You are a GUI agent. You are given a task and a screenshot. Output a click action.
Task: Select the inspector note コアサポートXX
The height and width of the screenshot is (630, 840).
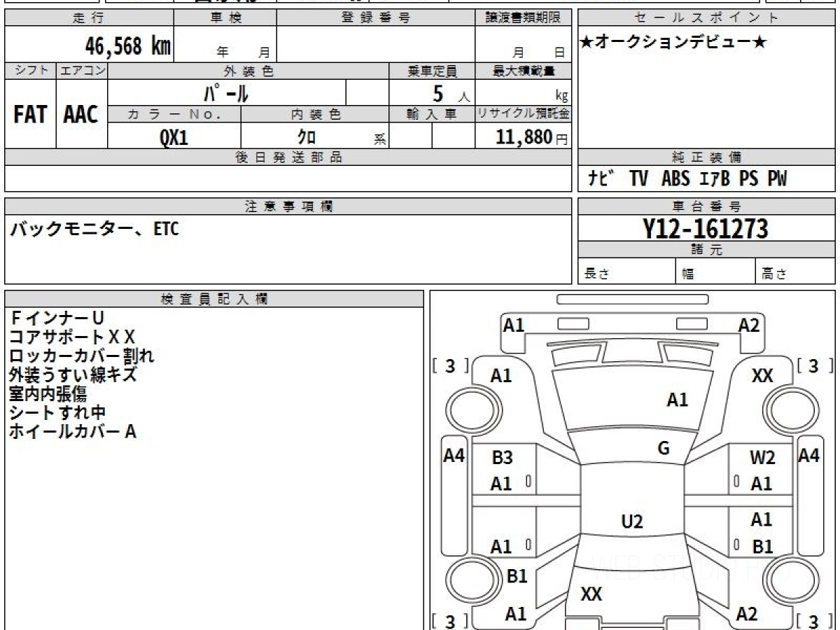[x=72, y=337]
